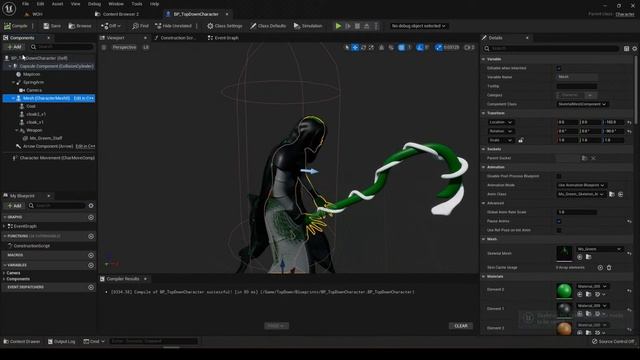This screenshot has height=360, width=640.
Task: Select the Weapon component
Action: pyautogui.click(x=34, y=130)
